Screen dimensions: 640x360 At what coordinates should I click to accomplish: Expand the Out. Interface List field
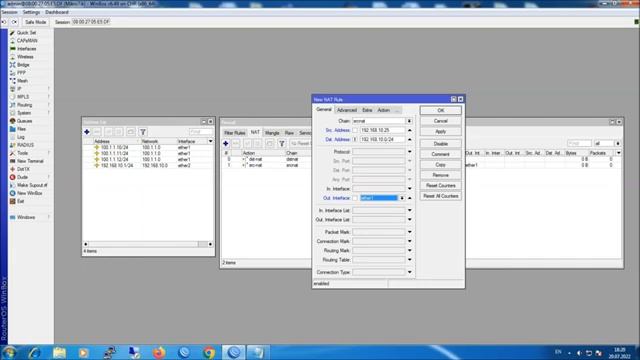click(409, 220)
